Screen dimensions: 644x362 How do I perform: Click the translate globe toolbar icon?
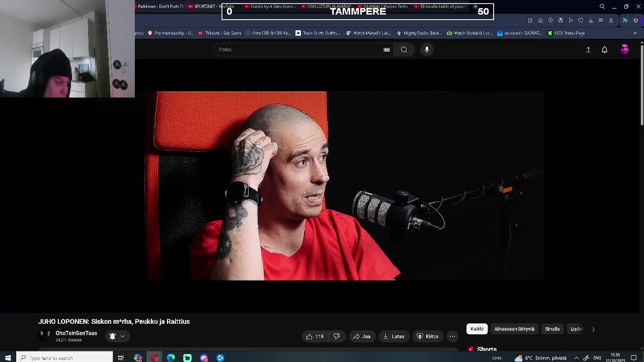click(560, 21)
